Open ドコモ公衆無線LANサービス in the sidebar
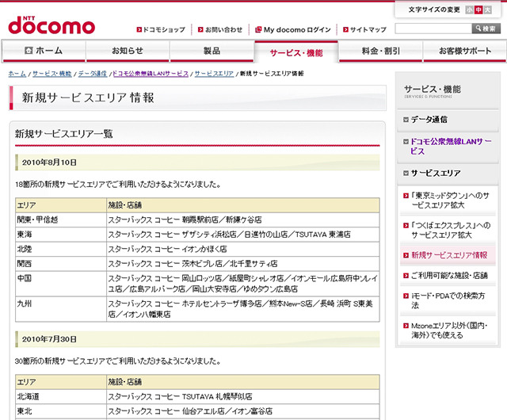This screenshot has width=507, height=420. pyautogui.click(x=451, y=147)
